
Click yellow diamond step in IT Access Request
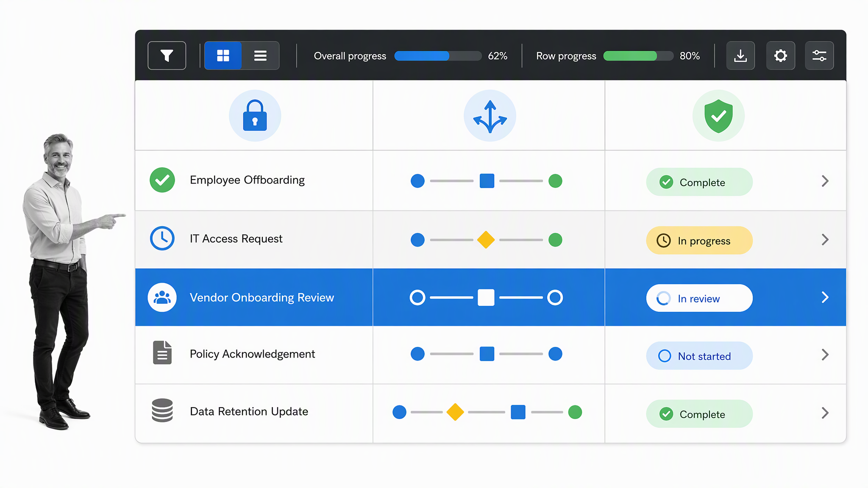(x=486, y=240)
